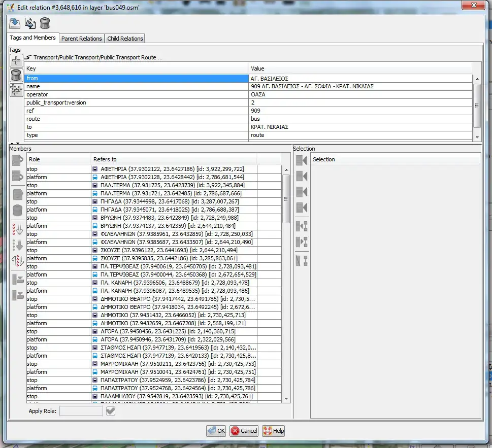This screenshot has height=448, width=492.
Task: Click the duplicate relation icon
Action: click(30, 23)
